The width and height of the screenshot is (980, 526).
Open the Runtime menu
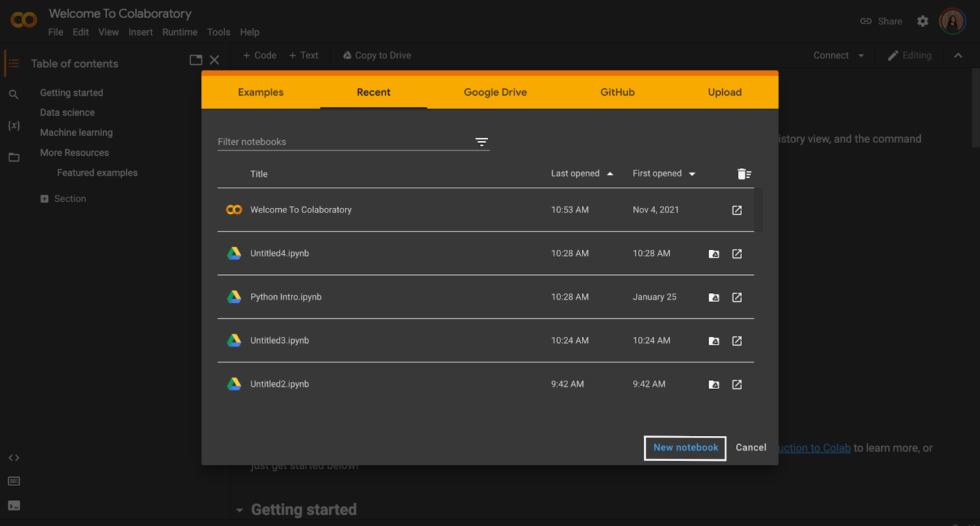[x=180, y=32]
